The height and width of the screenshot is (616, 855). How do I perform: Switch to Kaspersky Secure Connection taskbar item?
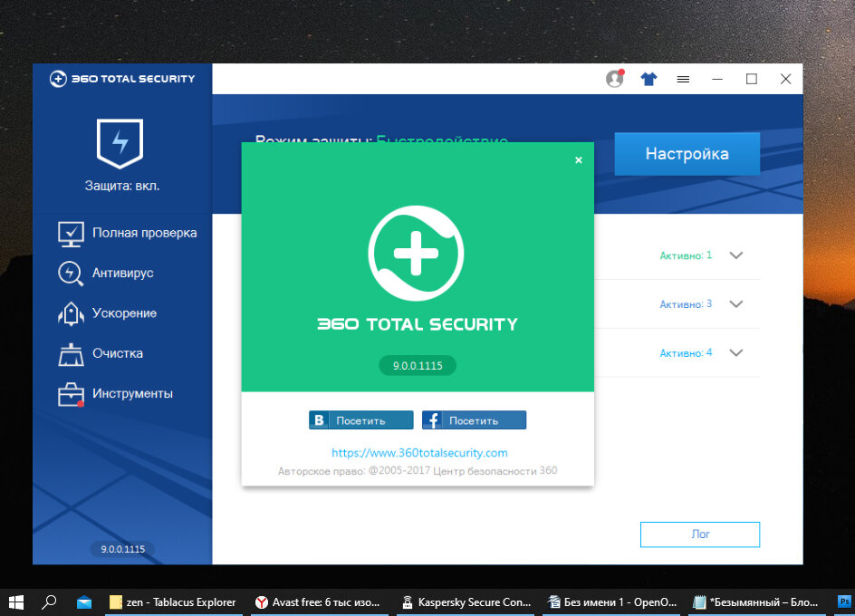point(466,602)
